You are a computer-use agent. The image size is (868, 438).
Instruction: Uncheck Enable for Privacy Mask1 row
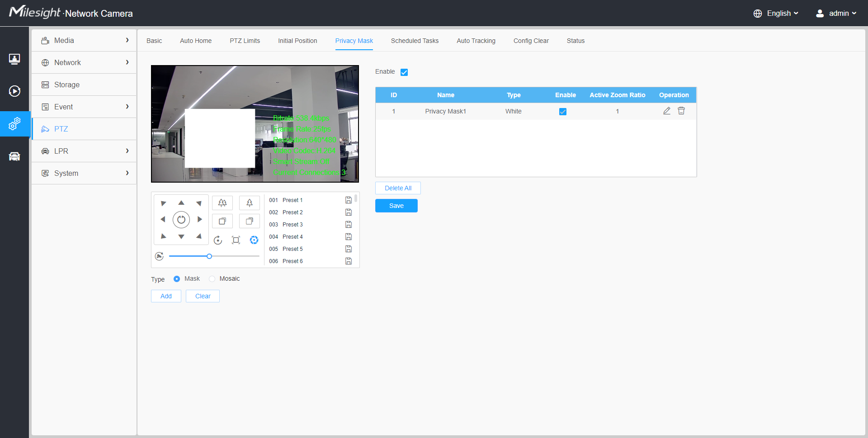563,112
